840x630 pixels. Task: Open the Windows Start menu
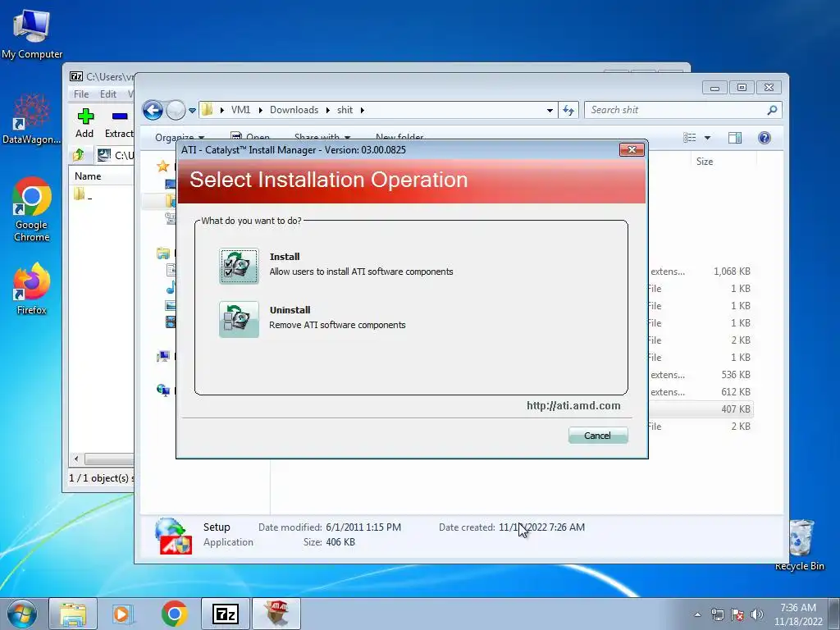click(22, 614)
